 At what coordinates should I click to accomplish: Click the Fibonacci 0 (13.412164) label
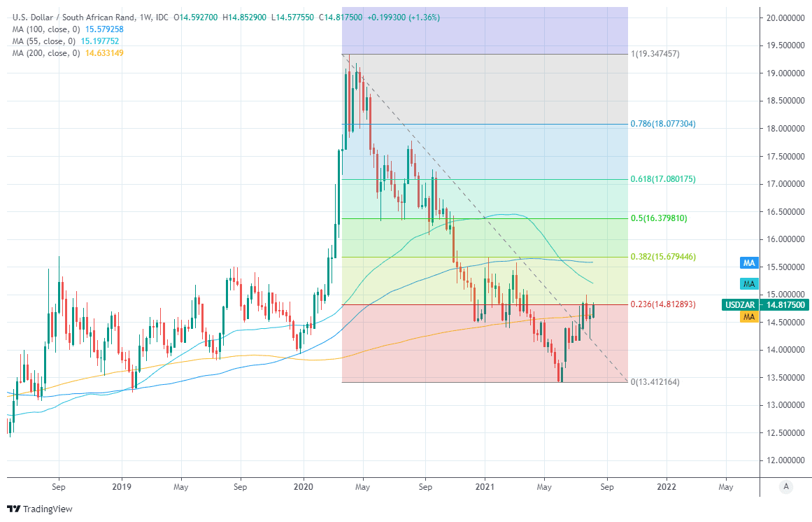(x=655, y=382)
